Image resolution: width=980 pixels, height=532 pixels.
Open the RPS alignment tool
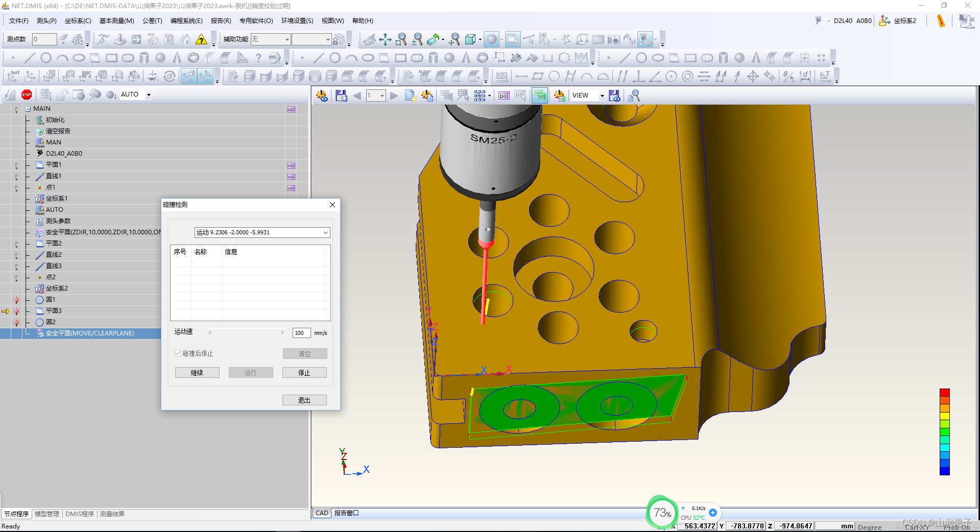(x=85, y=76)
